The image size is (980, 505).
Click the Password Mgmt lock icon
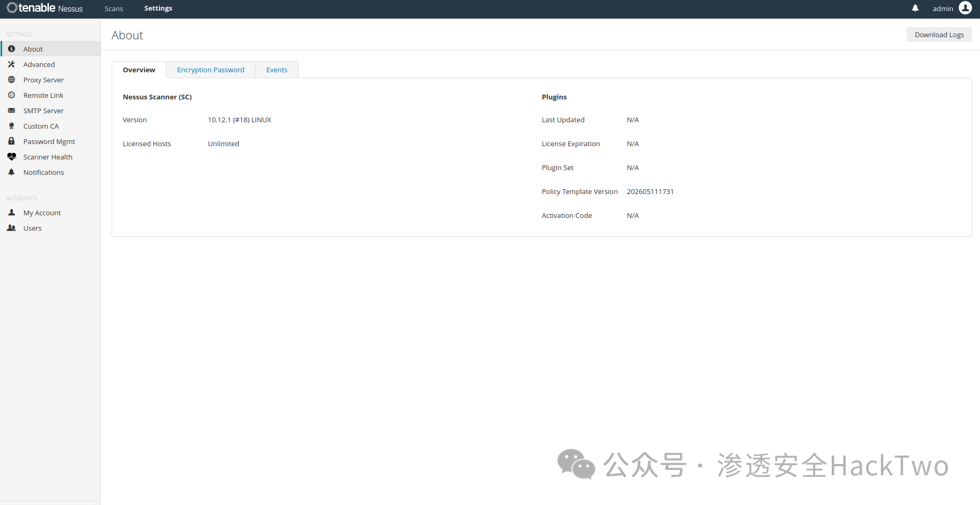pos(11,141)
